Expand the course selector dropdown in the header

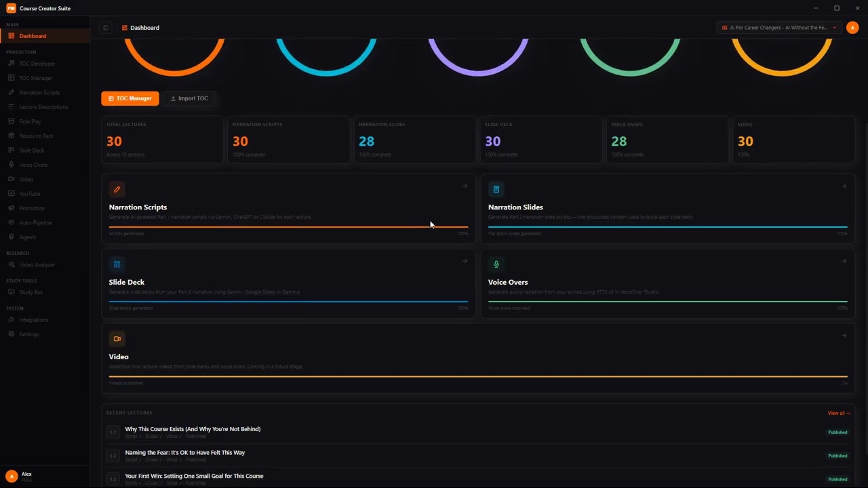click(779, 28)
